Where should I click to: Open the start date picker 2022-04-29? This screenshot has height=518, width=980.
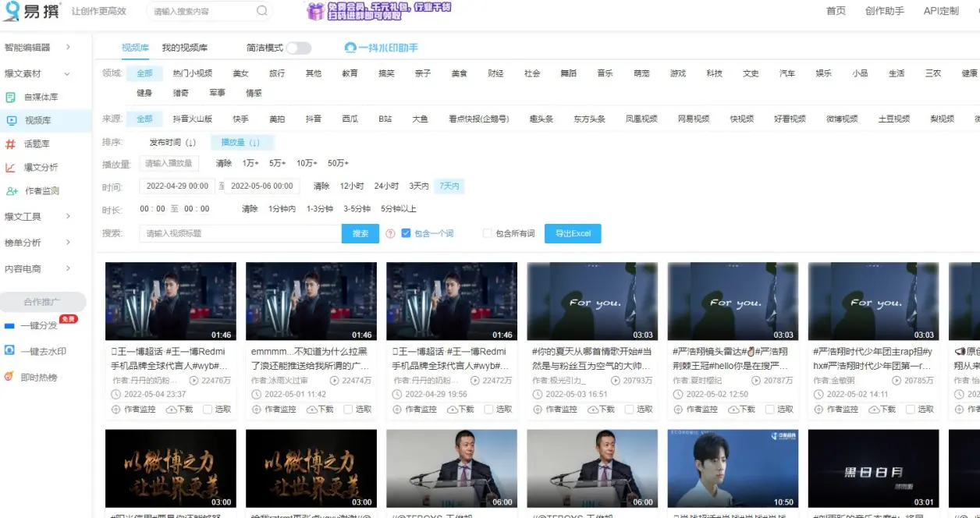(x=177, y=186)
